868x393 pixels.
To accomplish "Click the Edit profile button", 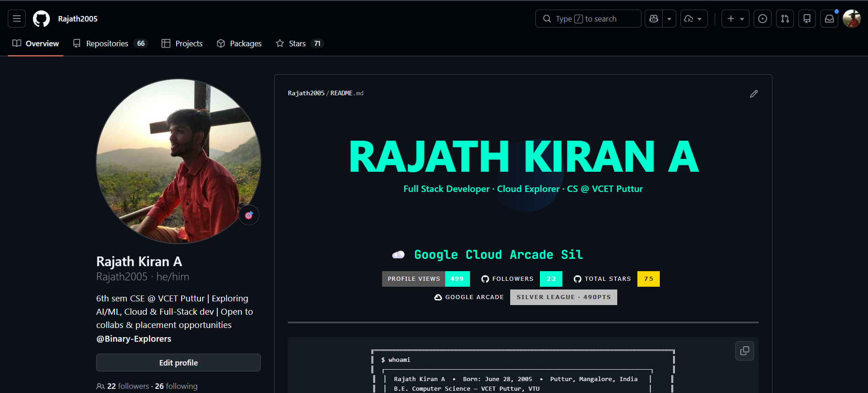I will (x=178, y=363).
